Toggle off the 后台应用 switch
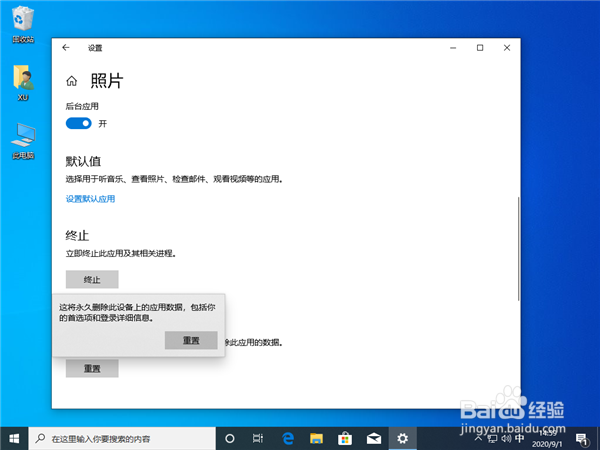 pyautogui.click(x=78, y=123)
